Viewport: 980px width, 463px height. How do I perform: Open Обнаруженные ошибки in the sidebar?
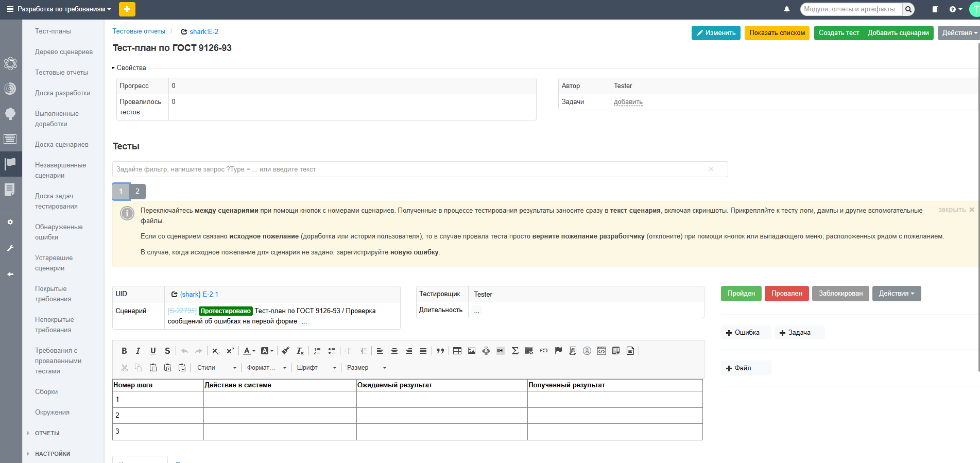59,232
